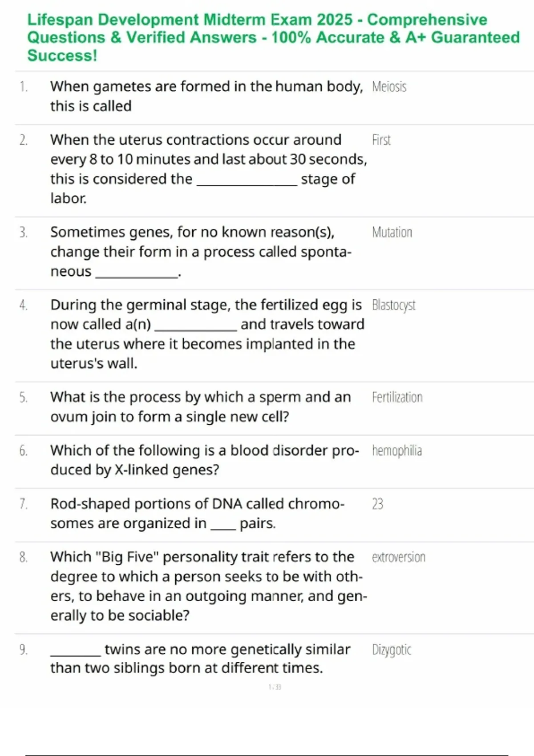Select the "hemophilia" answer text

(397, 451)
